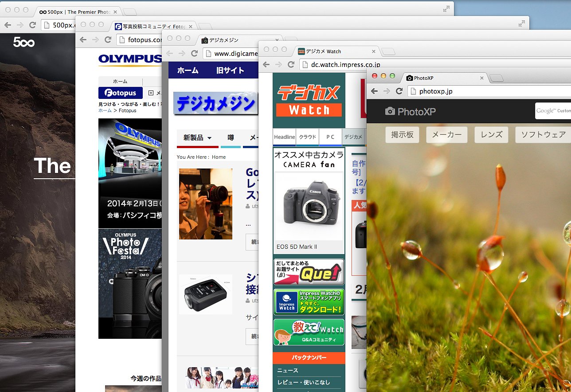Go back in the Fotopus window
Image resolution: width=571 pixels, height=392 pixels.
coord(83,39)
